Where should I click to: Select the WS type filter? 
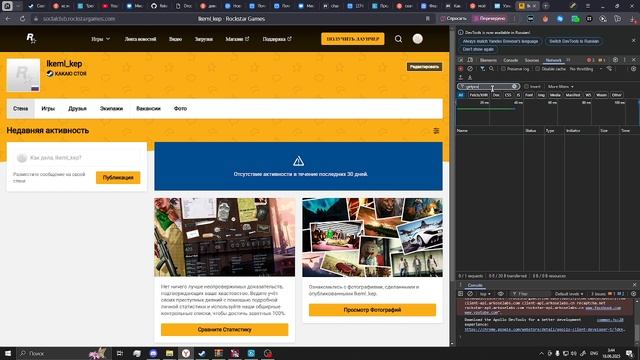pos(588,95)
